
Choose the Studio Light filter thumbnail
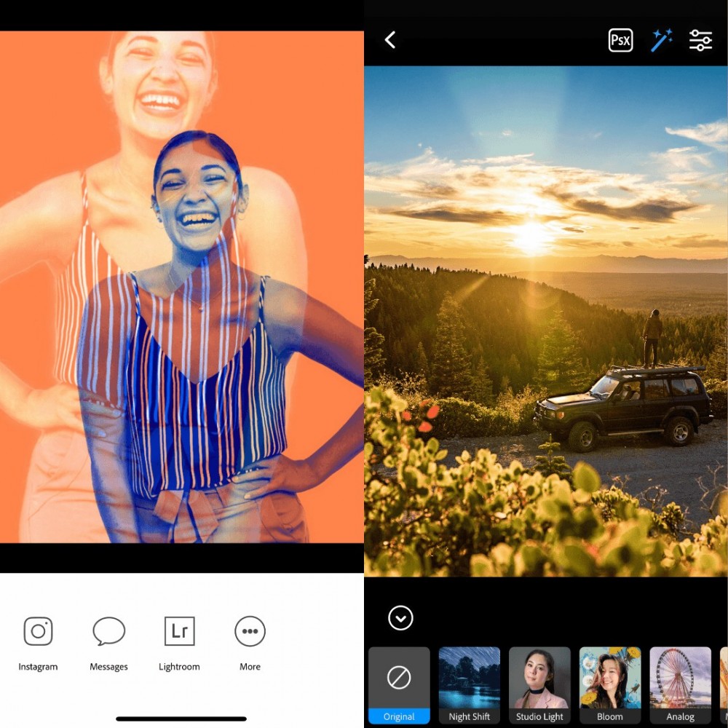tap(539, 684)
